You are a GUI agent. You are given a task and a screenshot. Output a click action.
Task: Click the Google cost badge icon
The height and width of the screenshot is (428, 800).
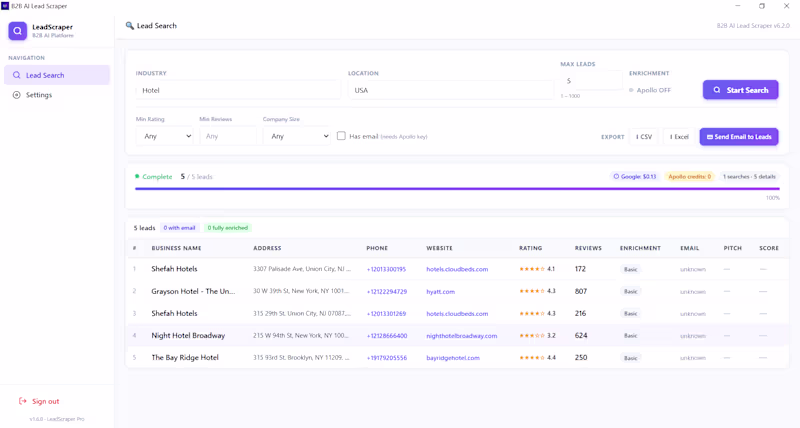[616, 177]
